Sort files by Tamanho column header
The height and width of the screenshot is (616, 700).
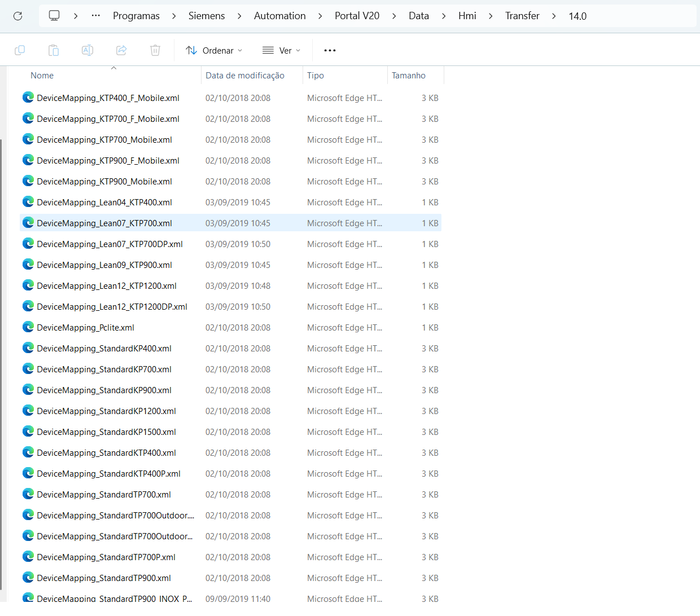tap(409, 76)
